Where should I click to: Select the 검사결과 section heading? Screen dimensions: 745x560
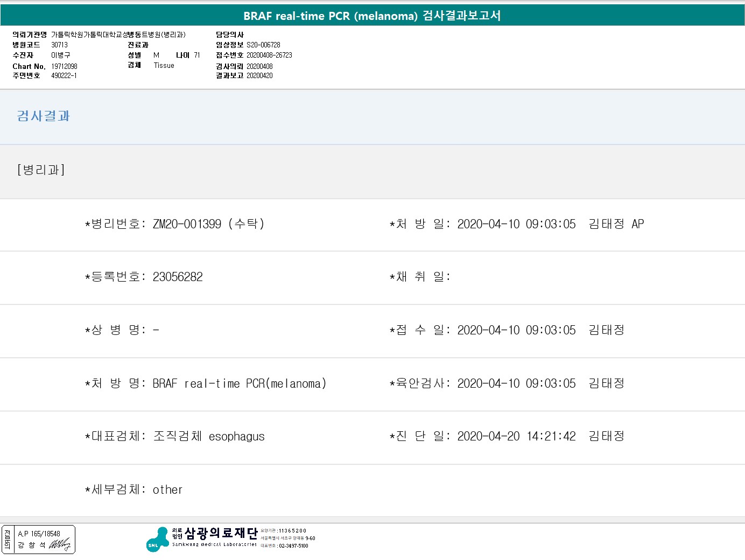point(44,116)
